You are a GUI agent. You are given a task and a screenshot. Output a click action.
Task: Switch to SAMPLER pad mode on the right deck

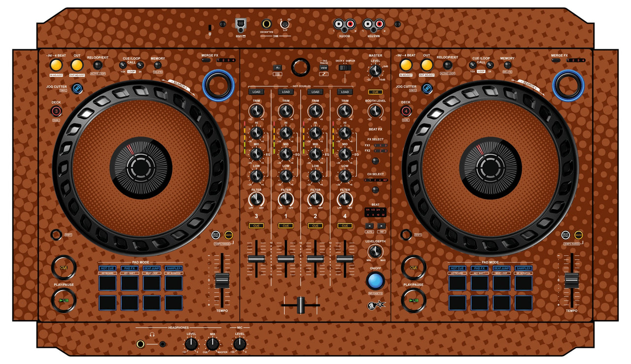click(x=525, y=268)
